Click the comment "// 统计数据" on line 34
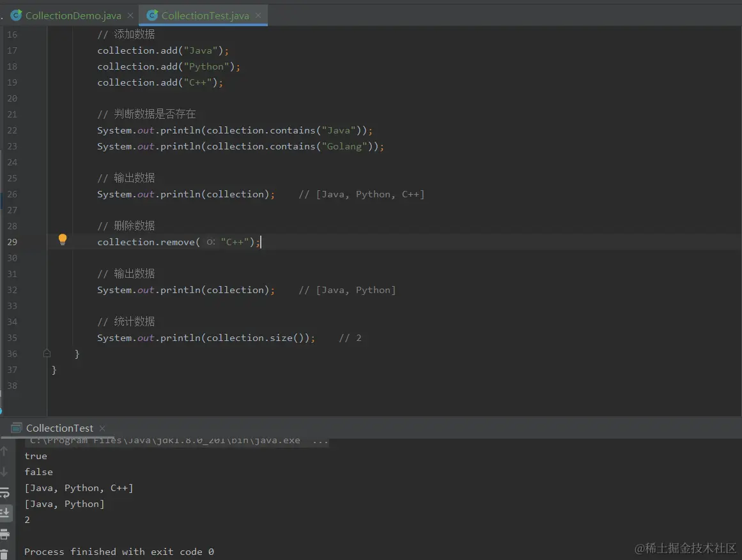This screenshot has height=560, width=742. pyautogui.click(x=126, y=322)
